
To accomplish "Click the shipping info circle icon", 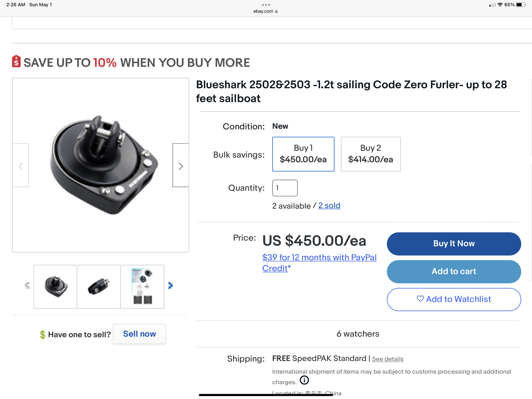I will 304,380.
